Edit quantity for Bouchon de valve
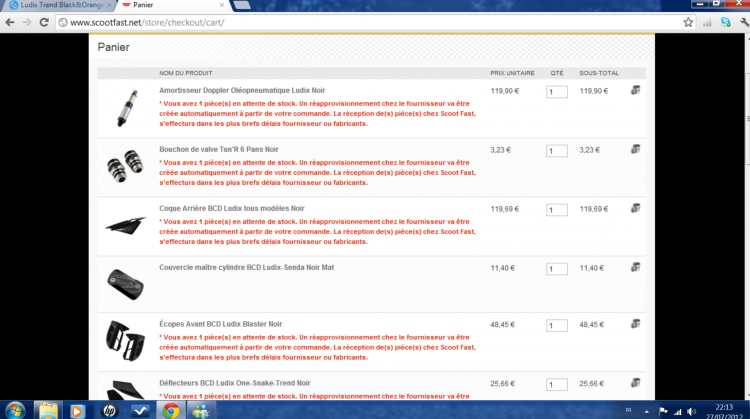The height and width of the screenshot is (419, 750). pos(557,151)
